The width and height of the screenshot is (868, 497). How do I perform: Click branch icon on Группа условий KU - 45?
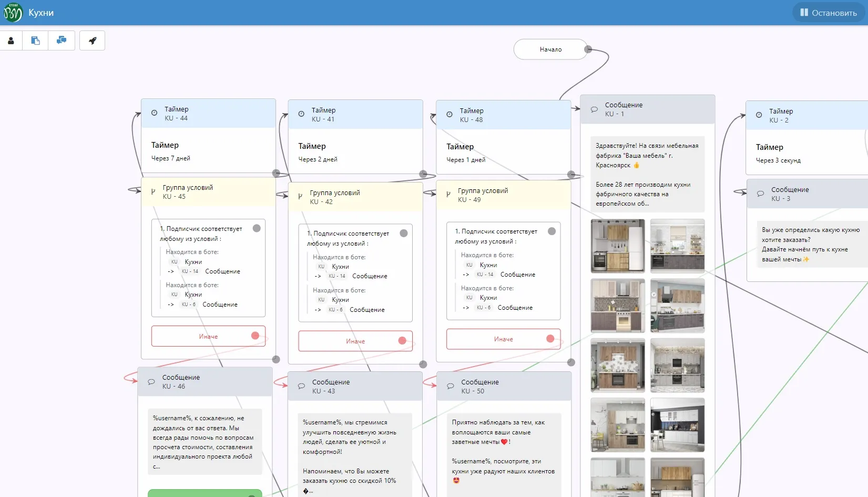(153, 192)
